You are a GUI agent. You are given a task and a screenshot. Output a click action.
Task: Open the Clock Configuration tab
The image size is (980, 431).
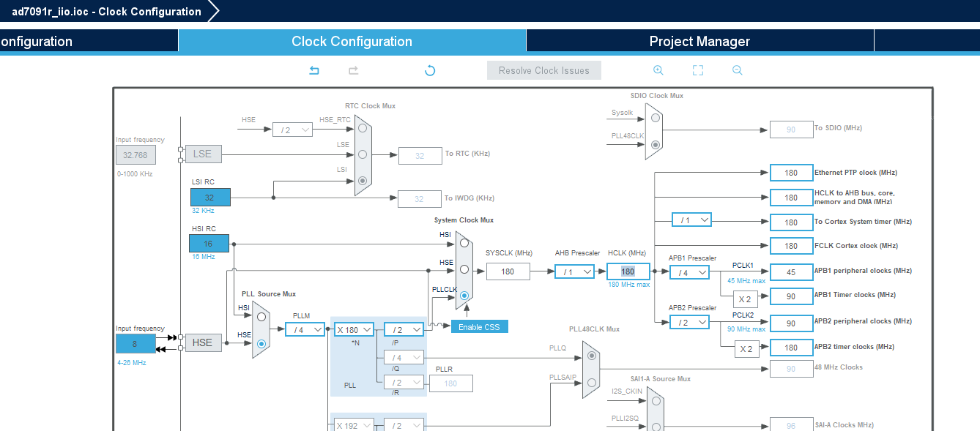click(x=352, y=41)
